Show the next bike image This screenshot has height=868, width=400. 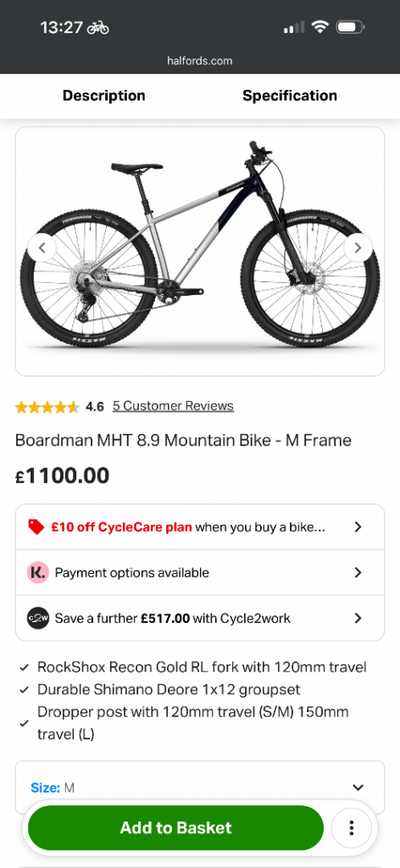(358, 248)
